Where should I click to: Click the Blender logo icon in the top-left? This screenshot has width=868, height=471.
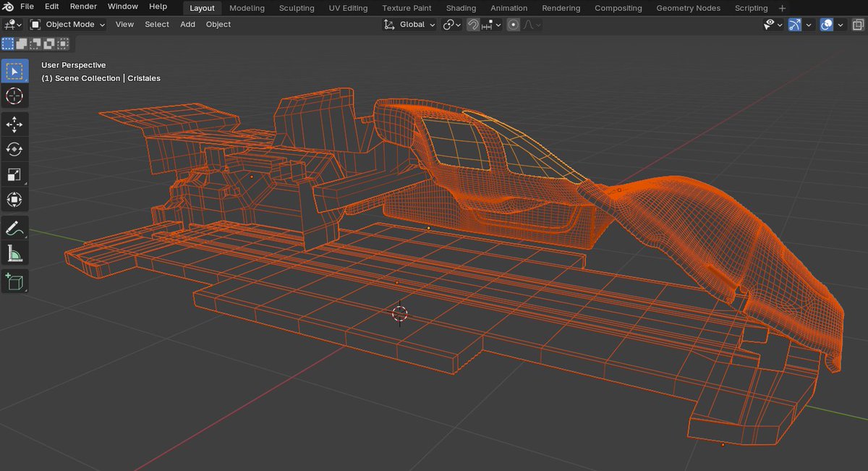pyautogui.click(x=7, y=7)
